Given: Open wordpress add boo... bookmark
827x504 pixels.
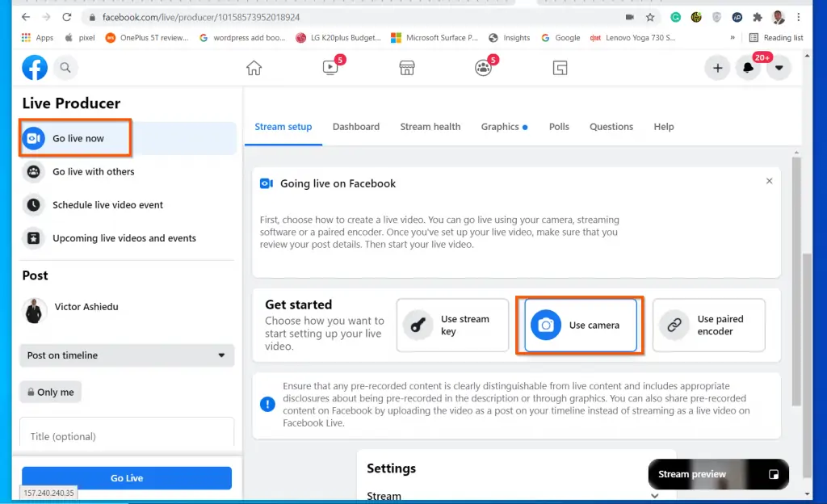Looking at the screenshot, I should pyautogui.click(x=242, y=38).
